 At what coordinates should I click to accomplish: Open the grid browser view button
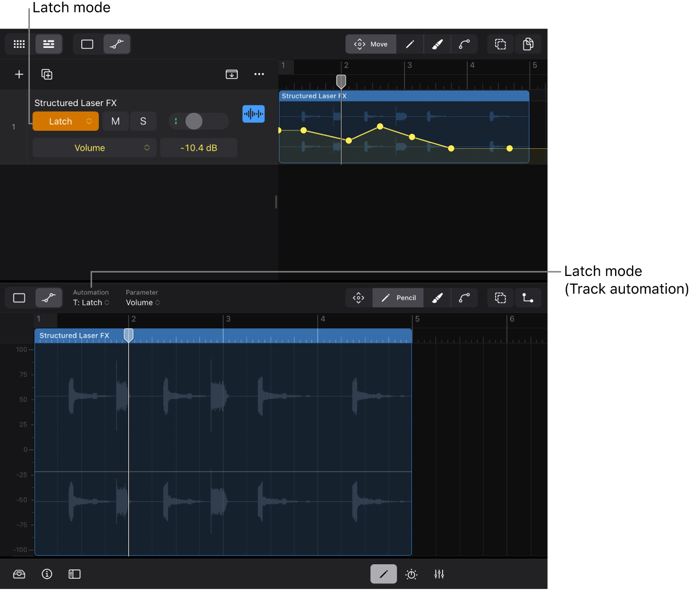tap(19, 44)
